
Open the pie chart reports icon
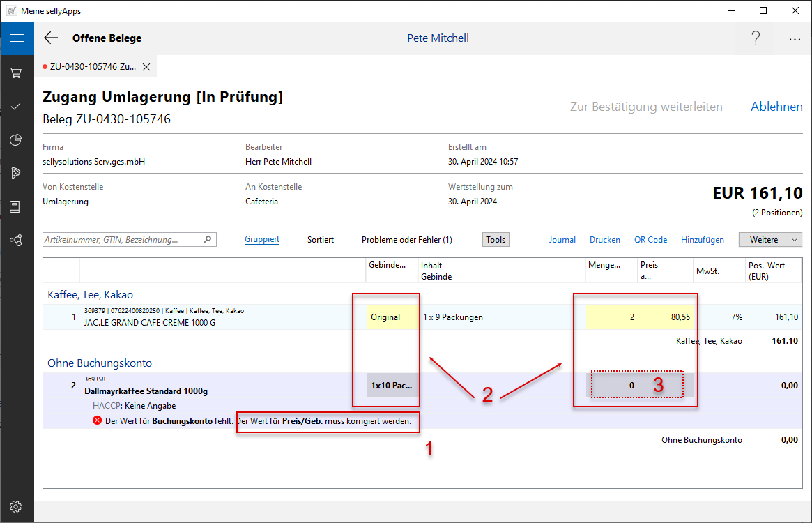(x=16, y=140)
